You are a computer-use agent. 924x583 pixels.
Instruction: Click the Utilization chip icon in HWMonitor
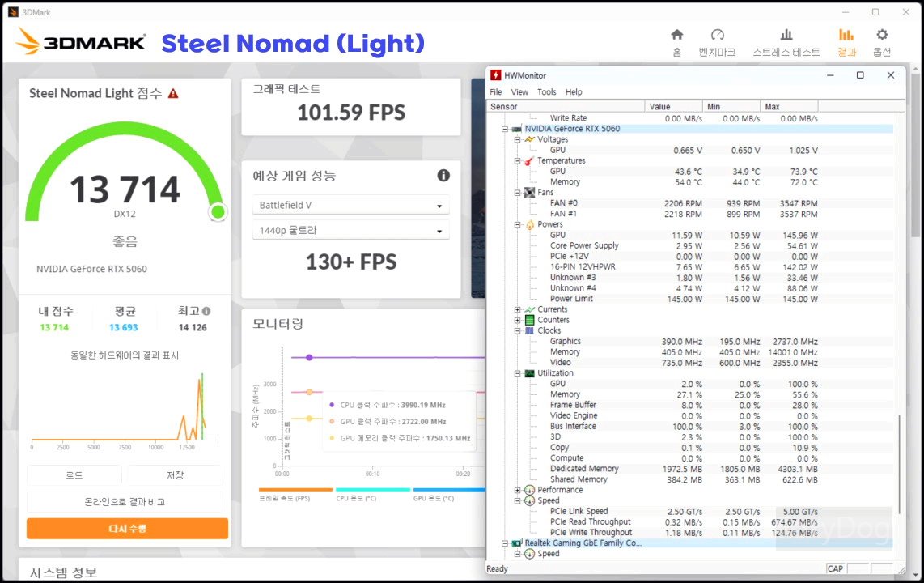tap(529, 372)
